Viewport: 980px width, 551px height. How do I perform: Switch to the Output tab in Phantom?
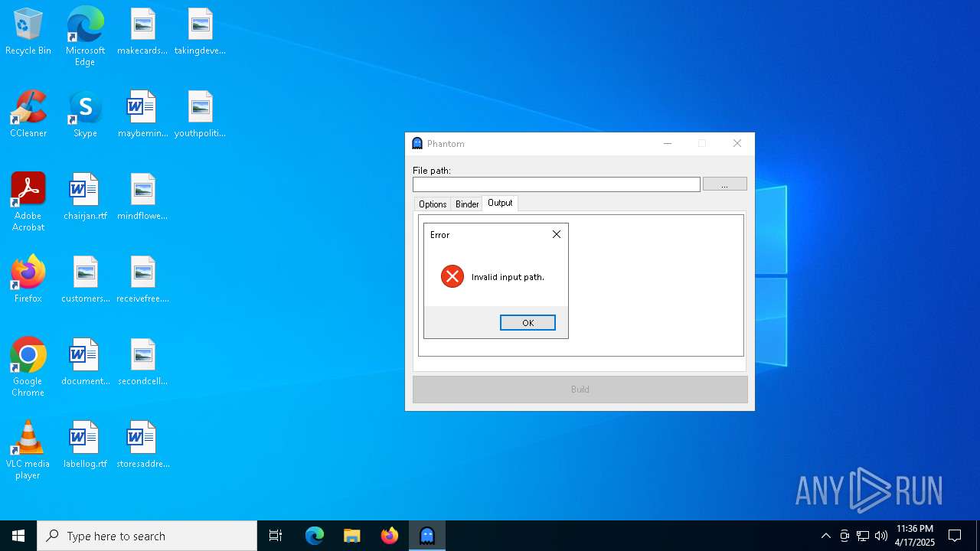click(500, 203)
